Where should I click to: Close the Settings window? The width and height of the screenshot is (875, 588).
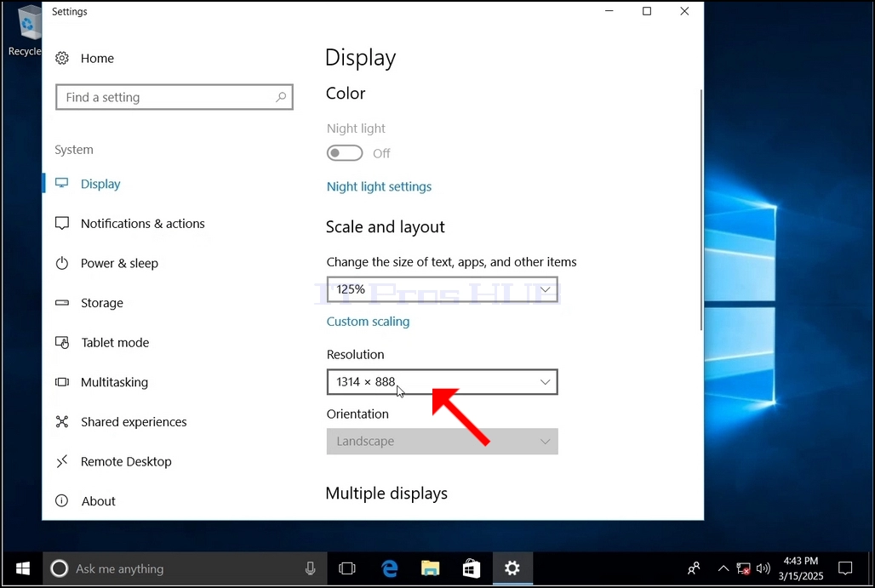pos(684,11)
